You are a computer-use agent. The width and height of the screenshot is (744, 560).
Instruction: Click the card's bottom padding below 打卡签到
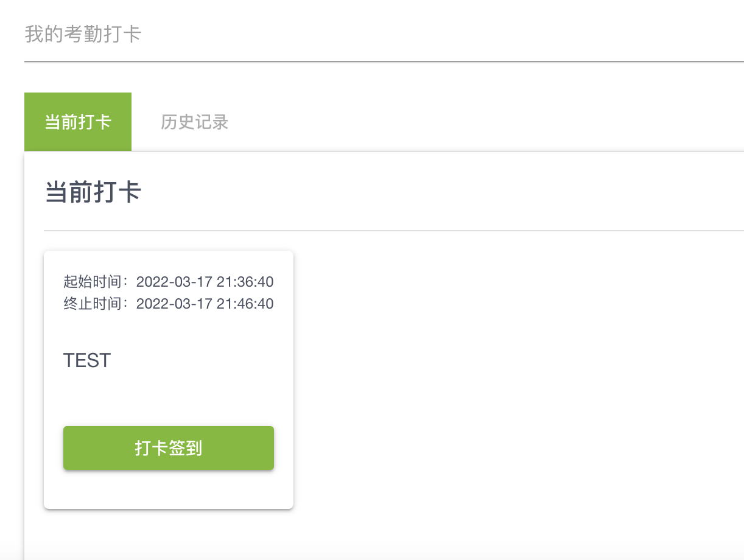click(x=168, y=489)
